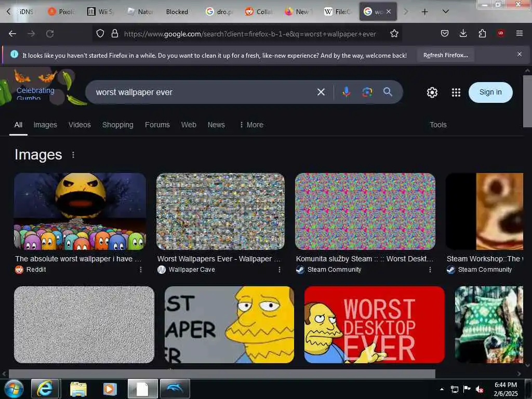This screenshot has width=532, height=399.
Task: Open the Tools search options
Action: point(438,125)
